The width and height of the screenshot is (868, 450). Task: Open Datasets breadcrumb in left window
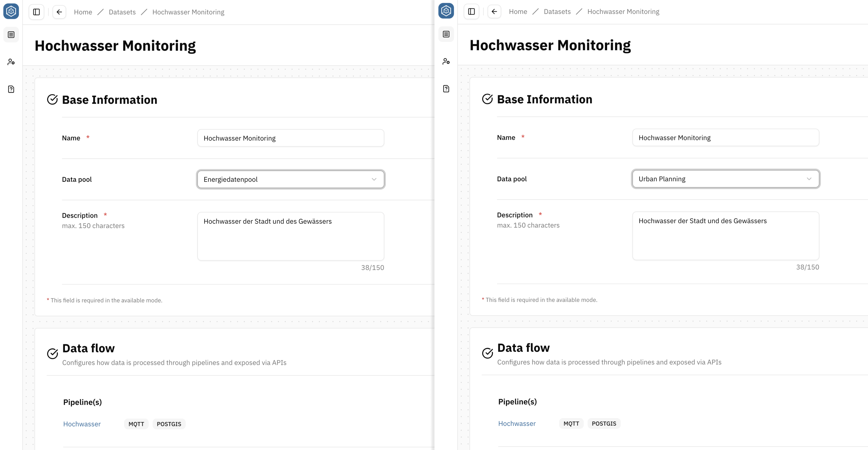[x=122, y=12]
